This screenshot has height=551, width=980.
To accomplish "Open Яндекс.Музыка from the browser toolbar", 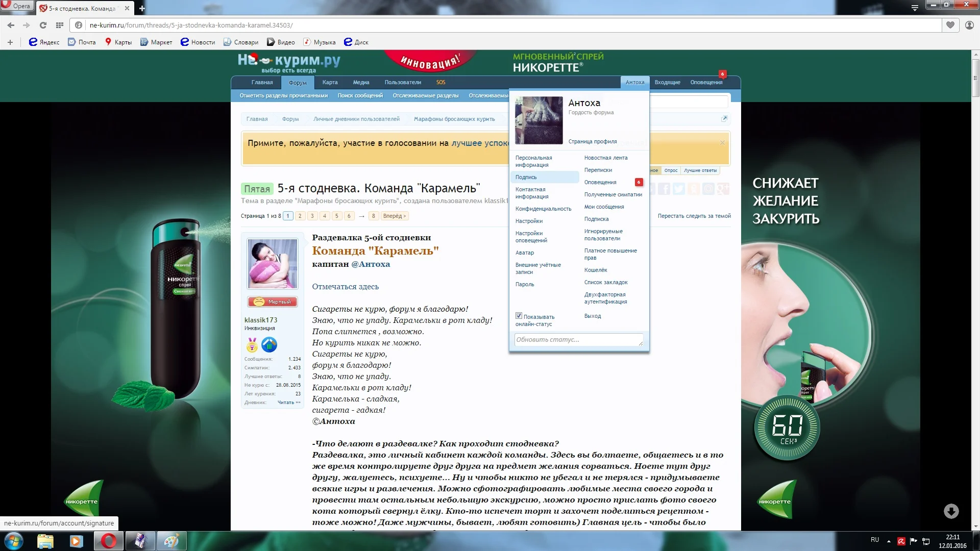I will coord(321,42).
